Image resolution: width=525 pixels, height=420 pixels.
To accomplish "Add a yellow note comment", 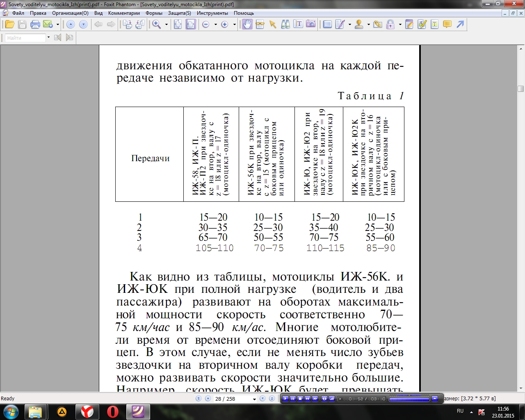I will pos(447,25).
